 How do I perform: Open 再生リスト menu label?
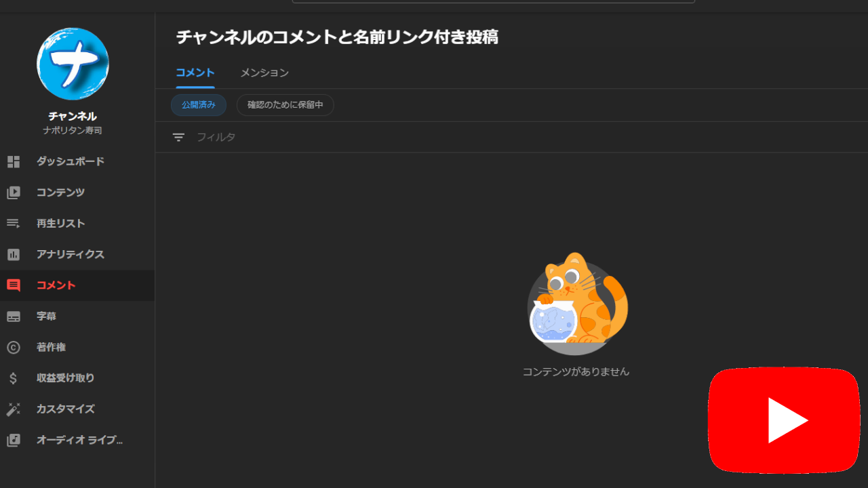(61, 224)
